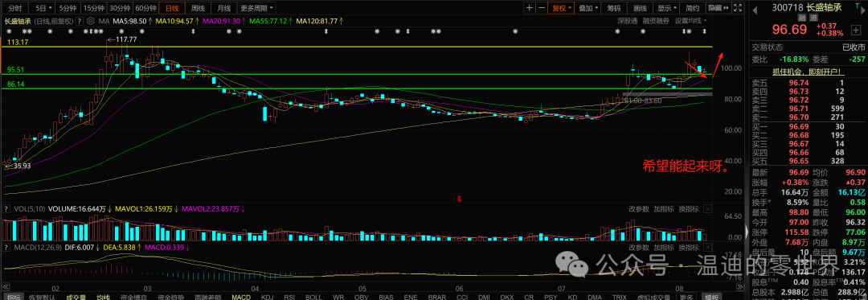Switch to 5分钟 chart period
The image size is (868, 300).
coord(67,8)
